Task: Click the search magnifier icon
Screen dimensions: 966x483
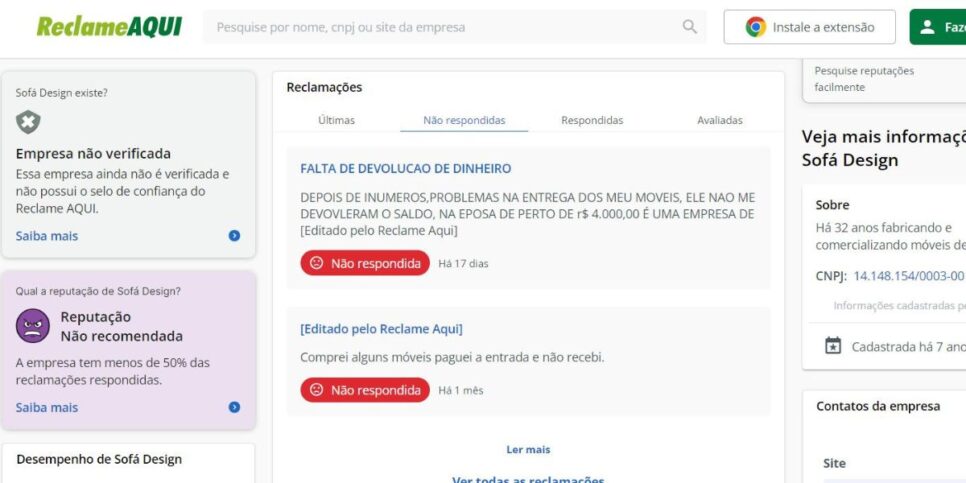Action: pos(689,26)
